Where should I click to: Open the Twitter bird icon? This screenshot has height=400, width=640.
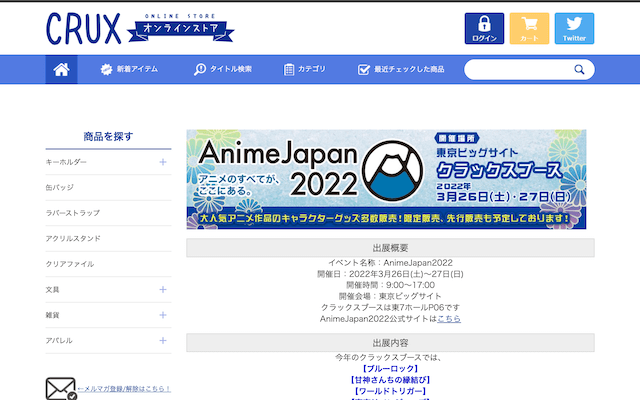pos(574,28)
